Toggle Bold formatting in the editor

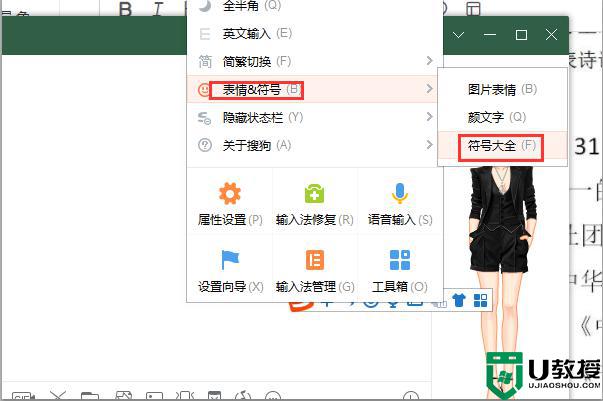pos(125,9)
